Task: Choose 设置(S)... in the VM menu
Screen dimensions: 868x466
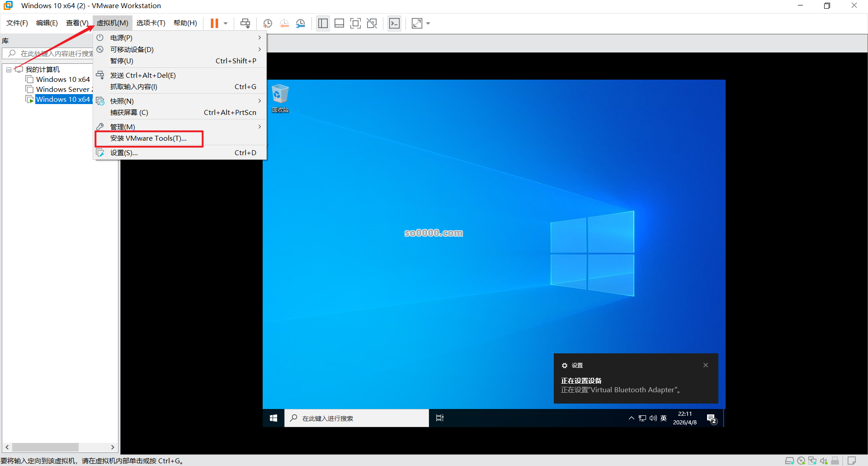Action: (x=124, y=153)
